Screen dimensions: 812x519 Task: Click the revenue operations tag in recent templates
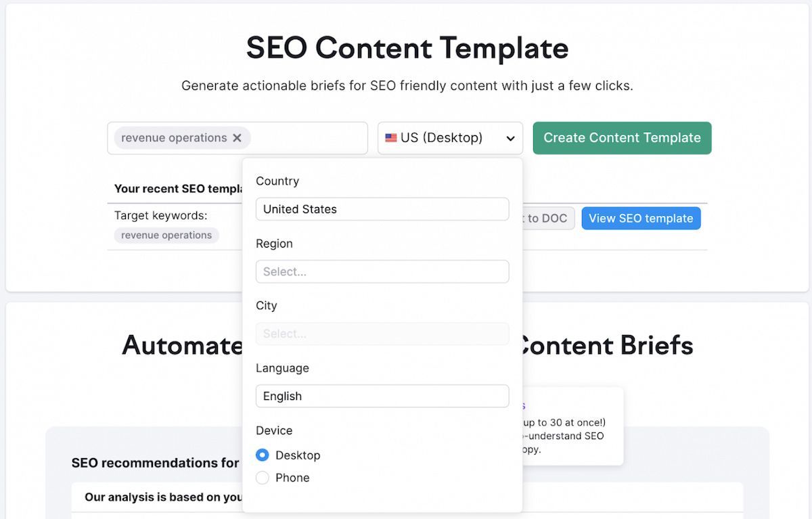[166, 235]
